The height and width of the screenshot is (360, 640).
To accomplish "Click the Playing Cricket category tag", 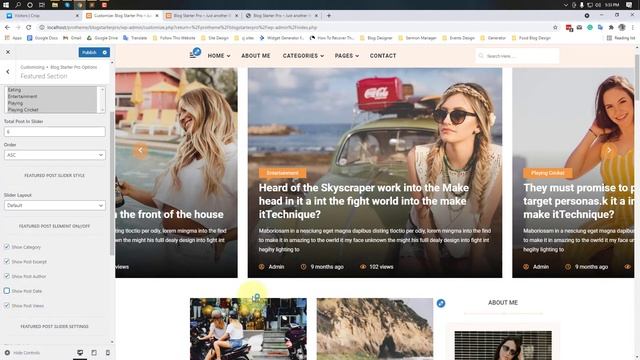I will point(548,173).
